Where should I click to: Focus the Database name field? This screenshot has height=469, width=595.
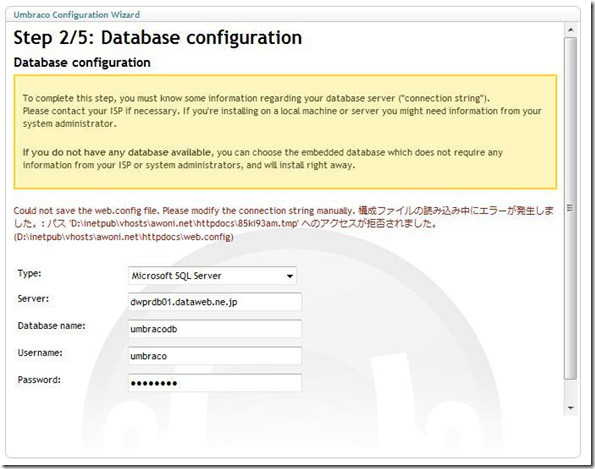point(215,329)
